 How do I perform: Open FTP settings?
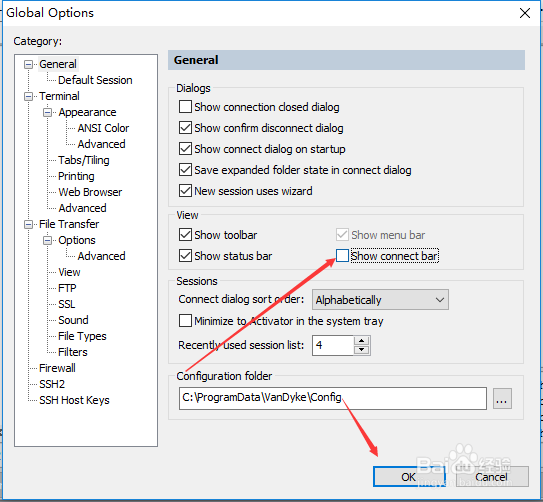67,288
